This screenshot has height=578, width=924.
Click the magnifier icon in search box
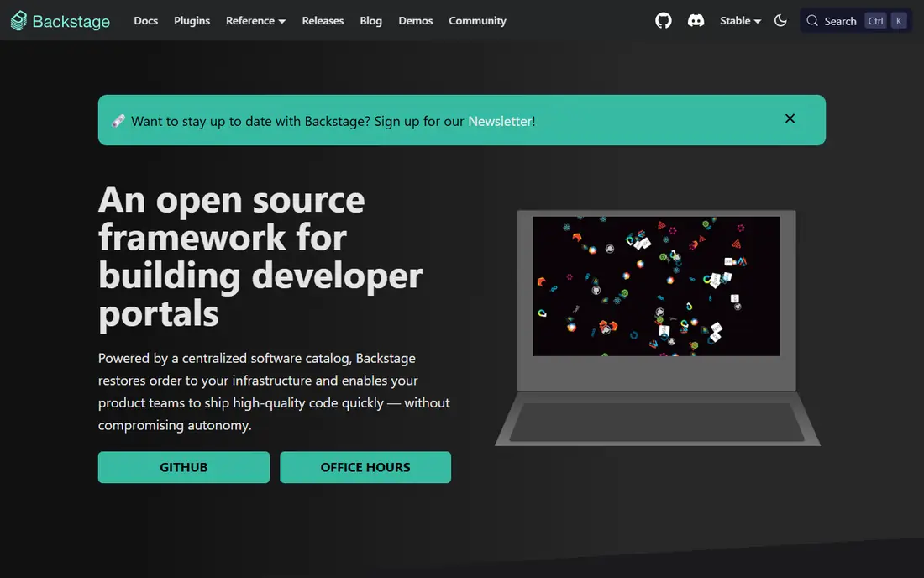point(812,21)
